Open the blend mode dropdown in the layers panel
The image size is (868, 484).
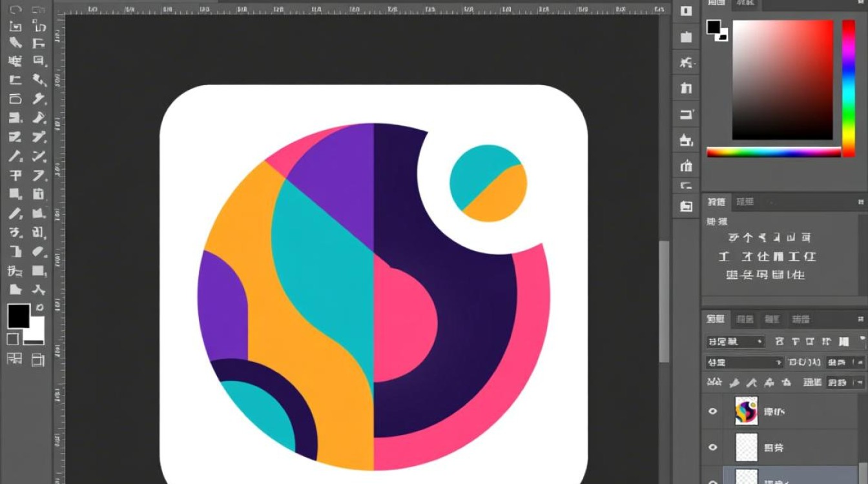744,363
